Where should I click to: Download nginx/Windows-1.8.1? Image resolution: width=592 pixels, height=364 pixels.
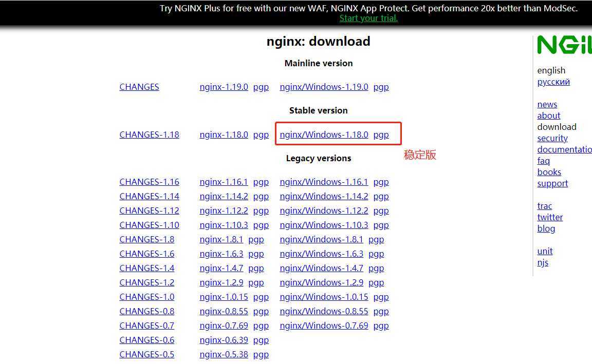(322, 239)
